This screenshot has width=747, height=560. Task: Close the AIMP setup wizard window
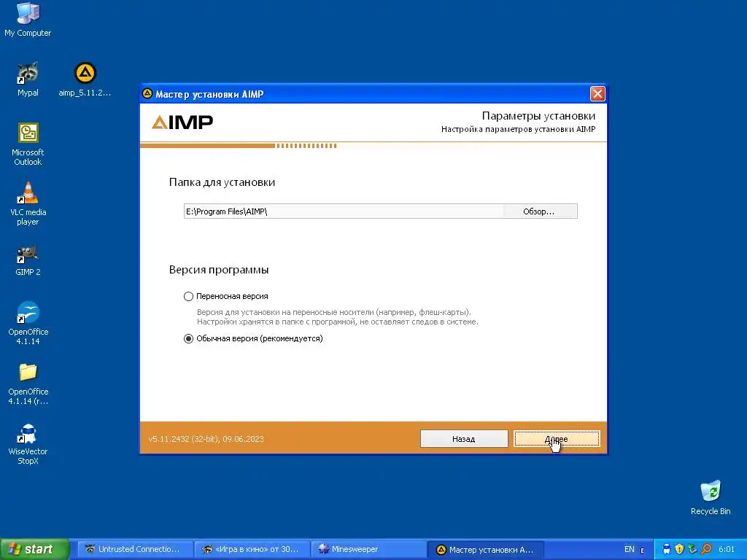point(597,93)
